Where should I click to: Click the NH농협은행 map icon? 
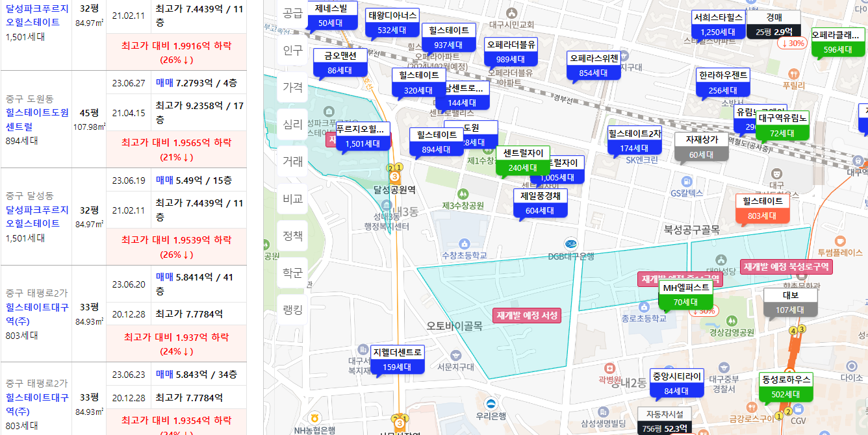pos(314,417)
